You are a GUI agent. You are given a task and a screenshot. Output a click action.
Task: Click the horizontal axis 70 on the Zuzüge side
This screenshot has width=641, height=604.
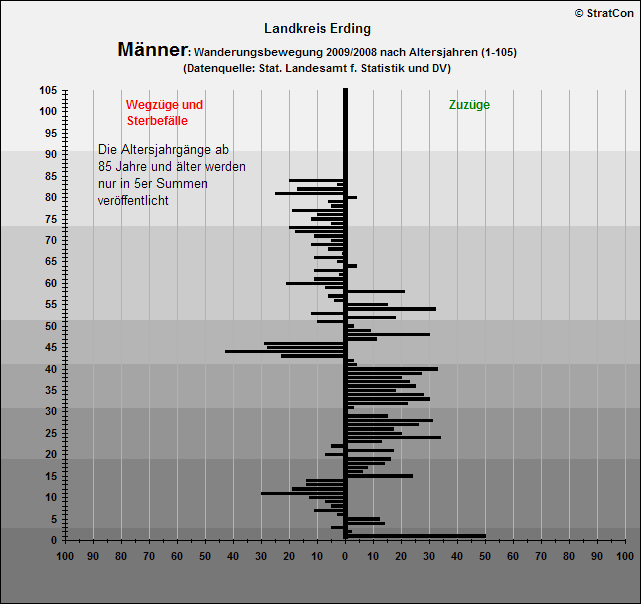click(x=541, y=556)
